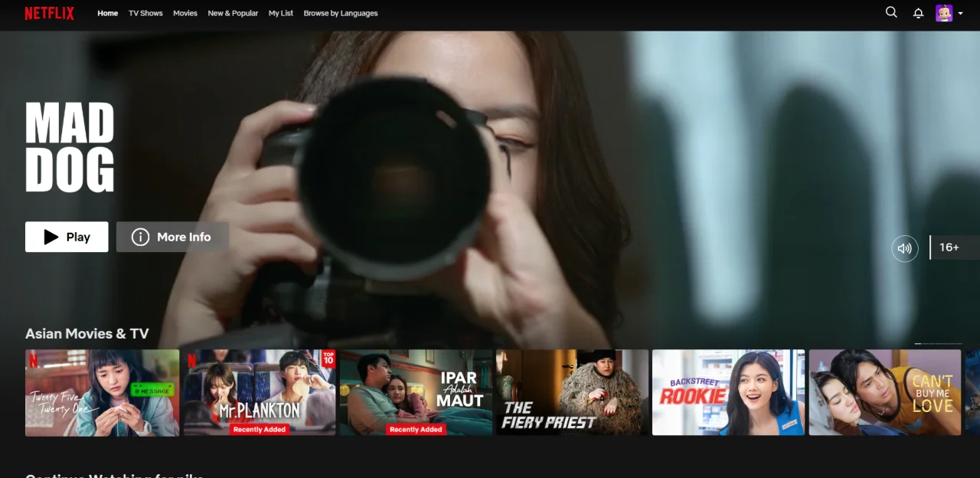Open the Movies menu item
The image size is (980, 478).
click(185, 13)
